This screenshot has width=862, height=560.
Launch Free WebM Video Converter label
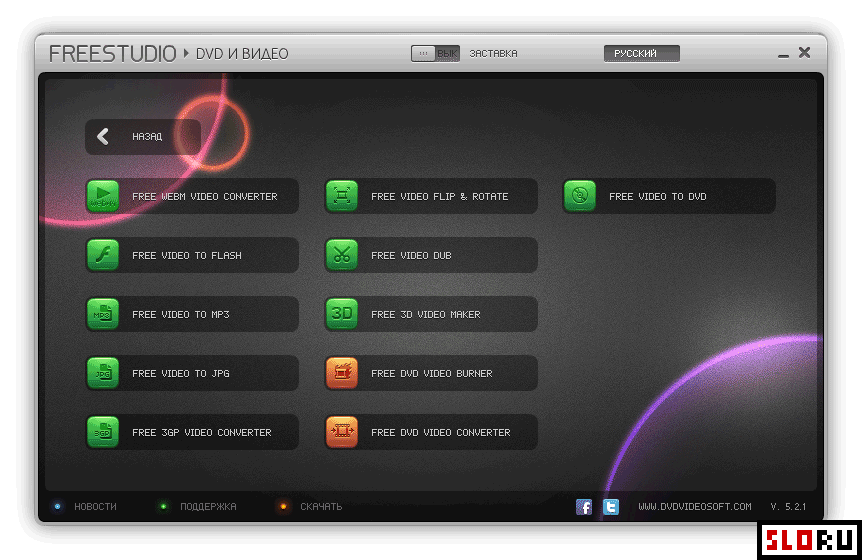205,196
